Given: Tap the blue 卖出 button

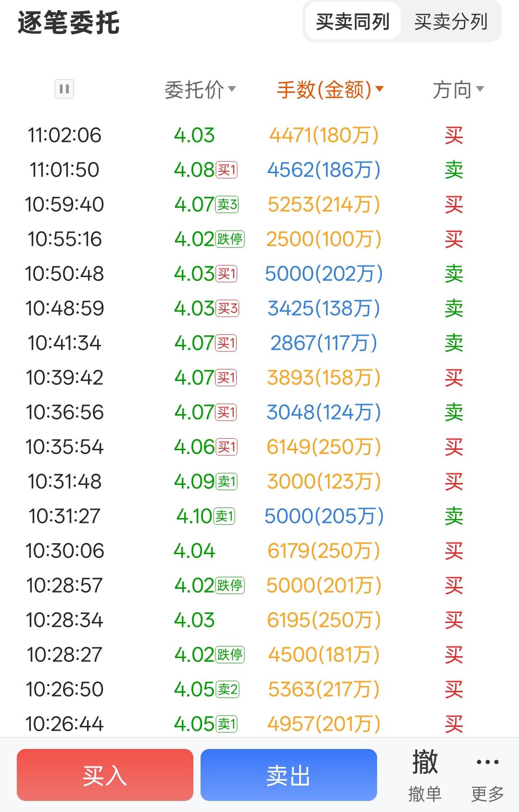Looking at the screenshot, I should [289, 775].
